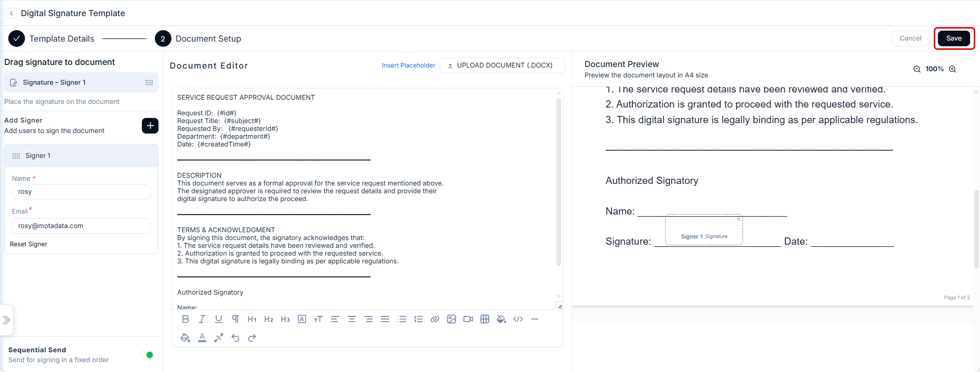Toggle bold formatting in editor toolbar

186,319
